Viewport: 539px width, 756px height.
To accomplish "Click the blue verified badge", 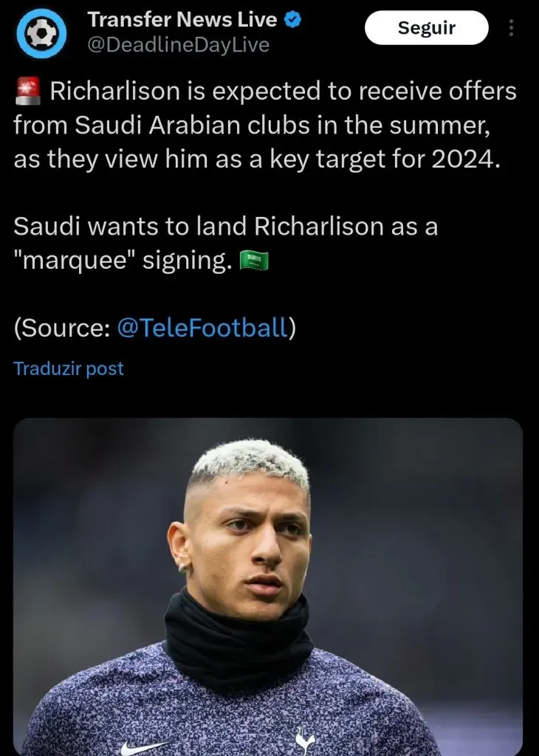I will 294,20.
